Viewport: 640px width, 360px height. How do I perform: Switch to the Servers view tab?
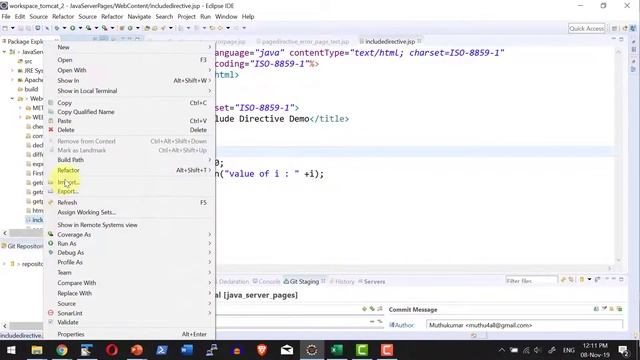point(371,281)
